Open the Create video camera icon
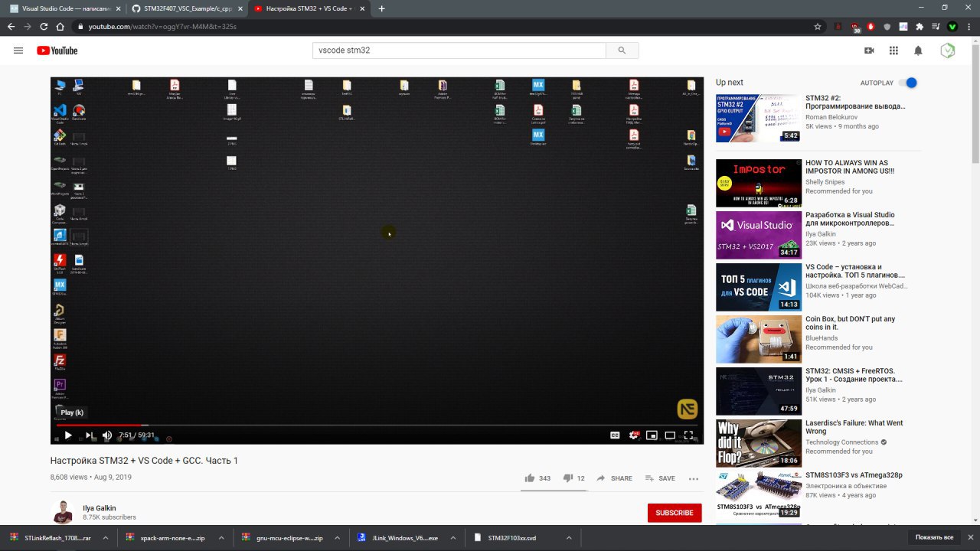 pyautogui.click(x=869, y=51)
